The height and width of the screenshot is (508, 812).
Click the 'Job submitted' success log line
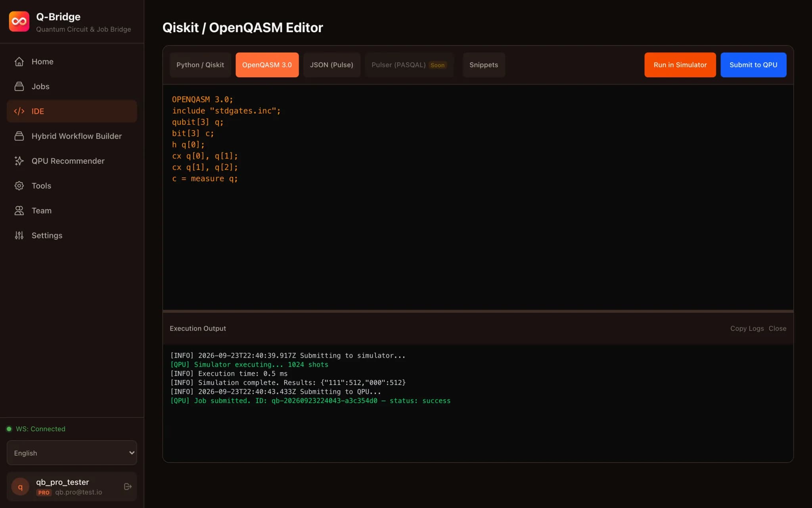point(310,401)
